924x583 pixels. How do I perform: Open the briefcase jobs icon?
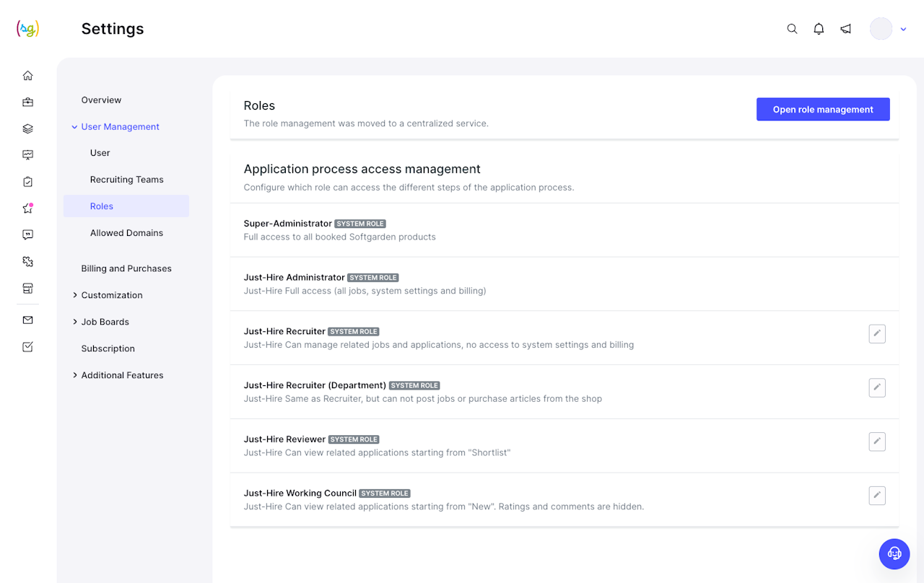click(x=27, y=102)
